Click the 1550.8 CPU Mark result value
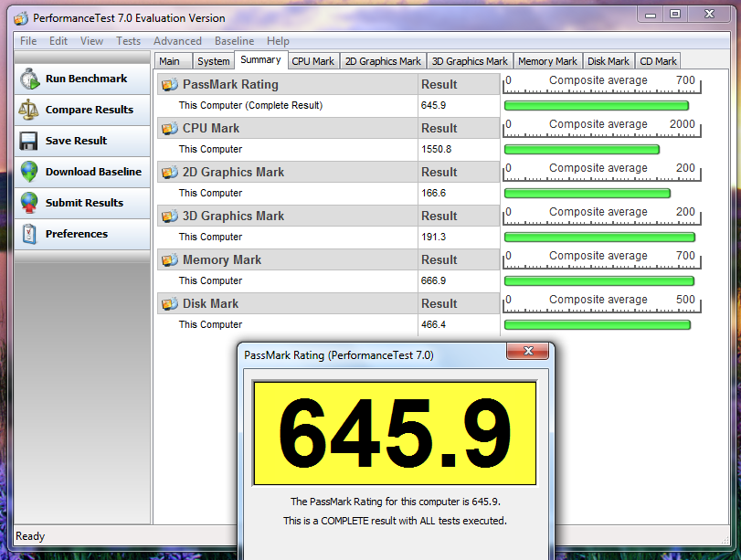The width and height of the screenshot is (741, 560). pyautogui.click(x=436, y=149)
